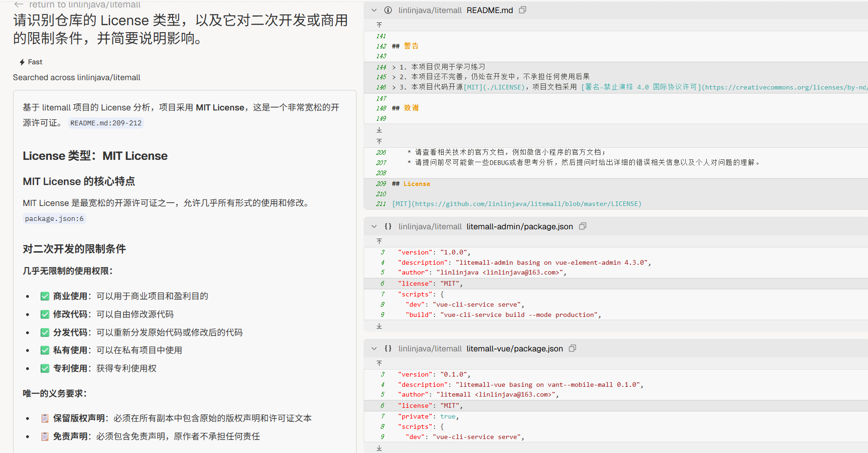This screenshot has height=453, width=868.
Task: Click the Fast mode label
Action: (x=31, y=62)
